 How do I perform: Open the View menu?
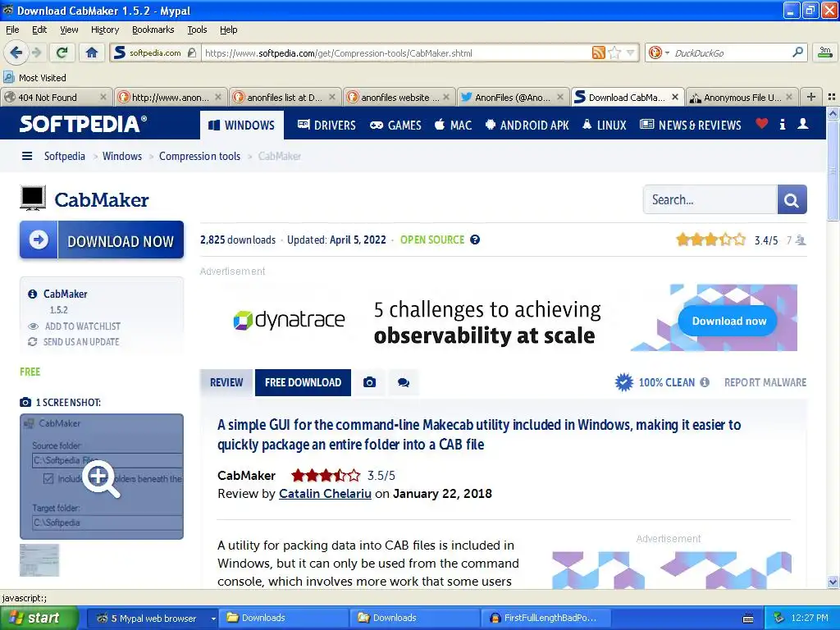[x=69, y=30]
